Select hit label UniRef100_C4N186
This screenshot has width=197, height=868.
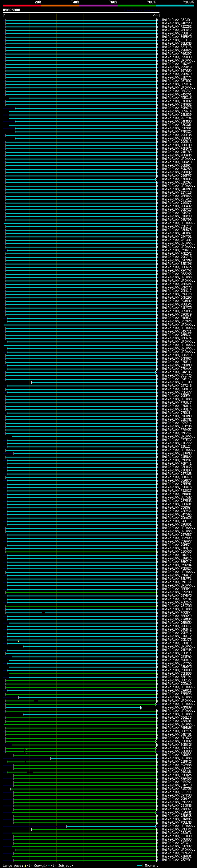(x=177, y=372)
